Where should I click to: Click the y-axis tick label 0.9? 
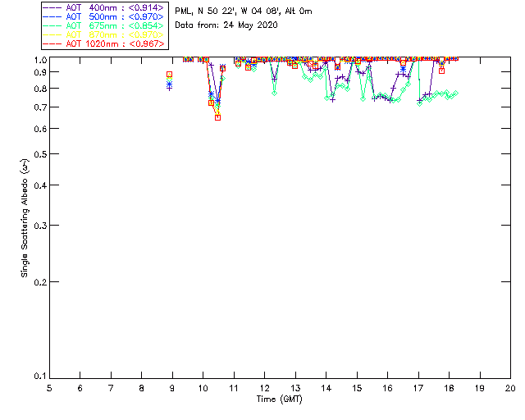tap(40, 72)
